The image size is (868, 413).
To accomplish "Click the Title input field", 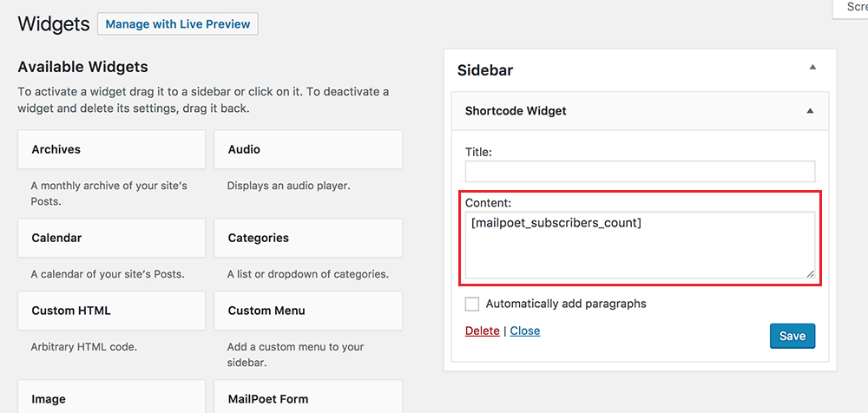I will point(640,171).
